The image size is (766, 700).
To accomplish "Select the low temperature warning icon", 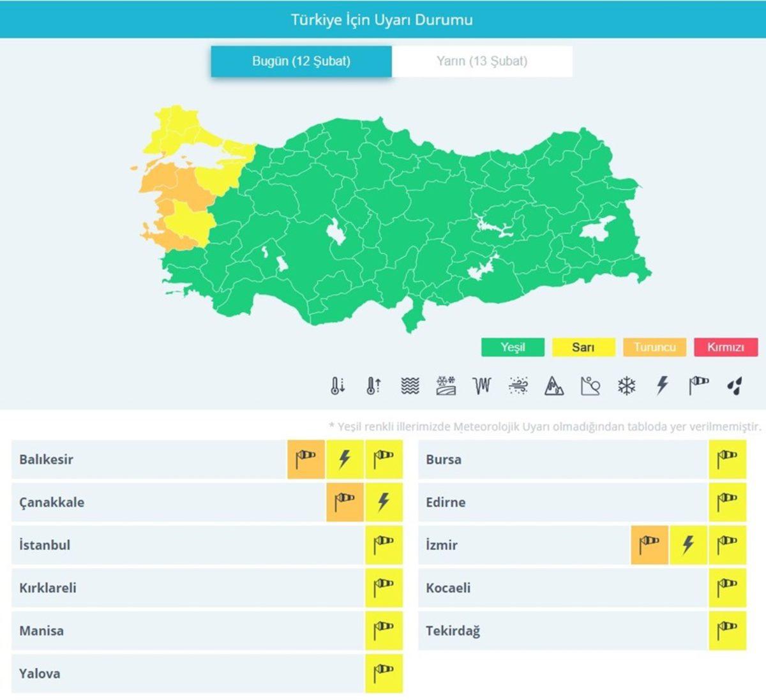I will (x=338, y=385).
